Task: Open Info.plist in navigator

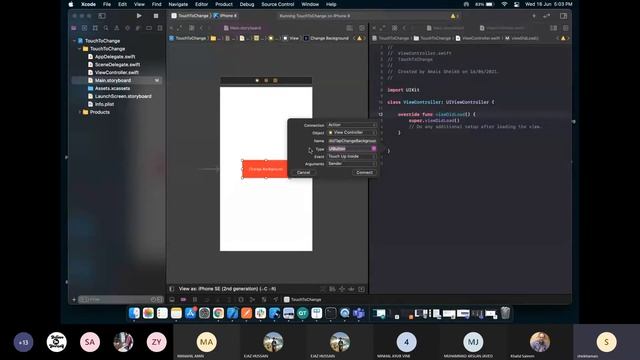Action: pos(101,104)
